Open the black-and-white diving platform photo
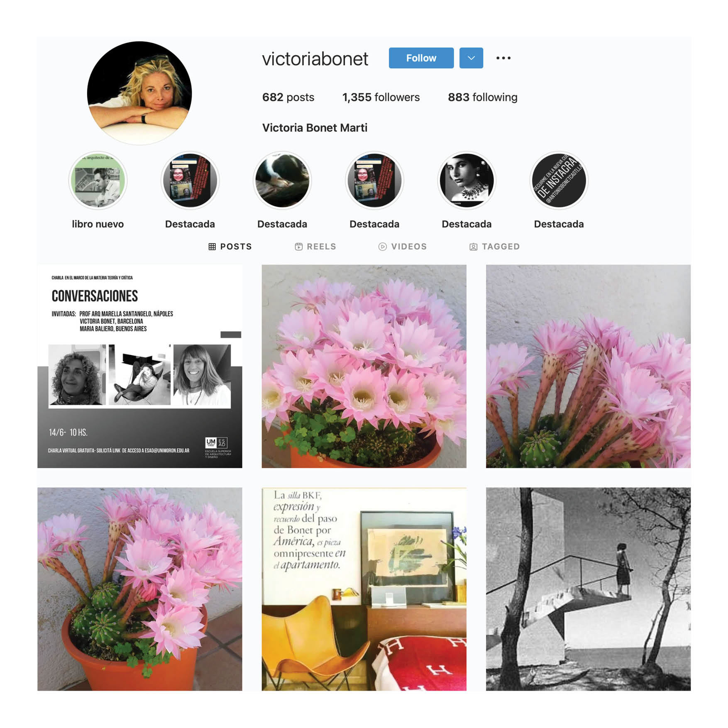The image size is (728, 728). tap(588, 589)
